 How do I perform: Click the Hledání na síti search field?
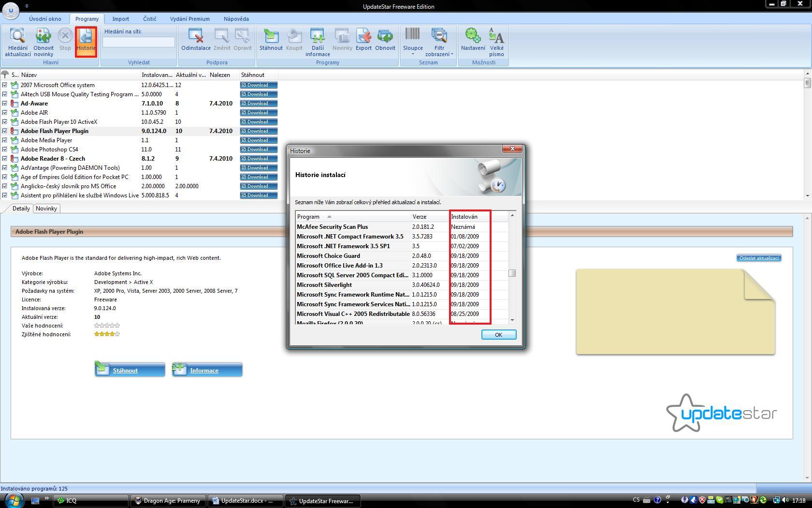click(139, 42)
